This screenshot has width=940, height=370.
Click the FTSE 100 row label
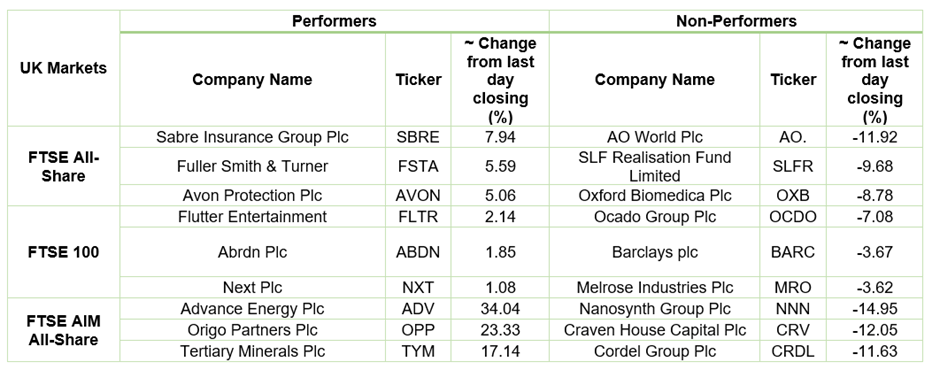63,252
